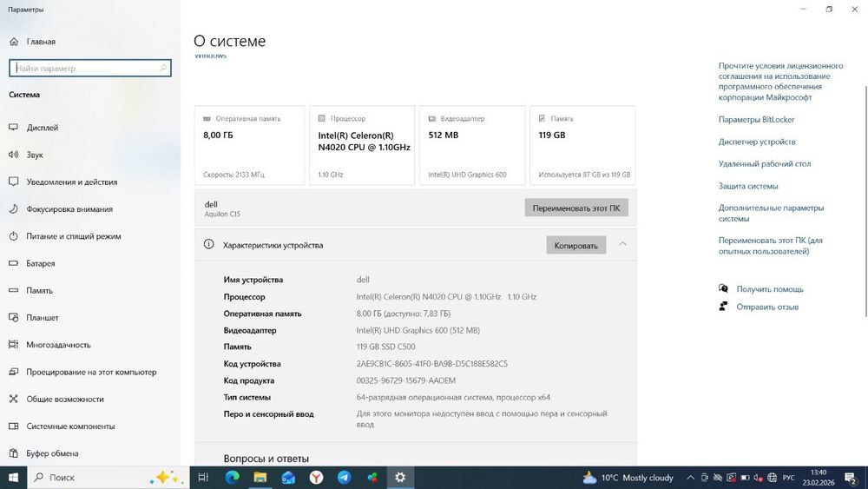
Task: Click the Оперативная память card
Action: (x=249, y=145)
